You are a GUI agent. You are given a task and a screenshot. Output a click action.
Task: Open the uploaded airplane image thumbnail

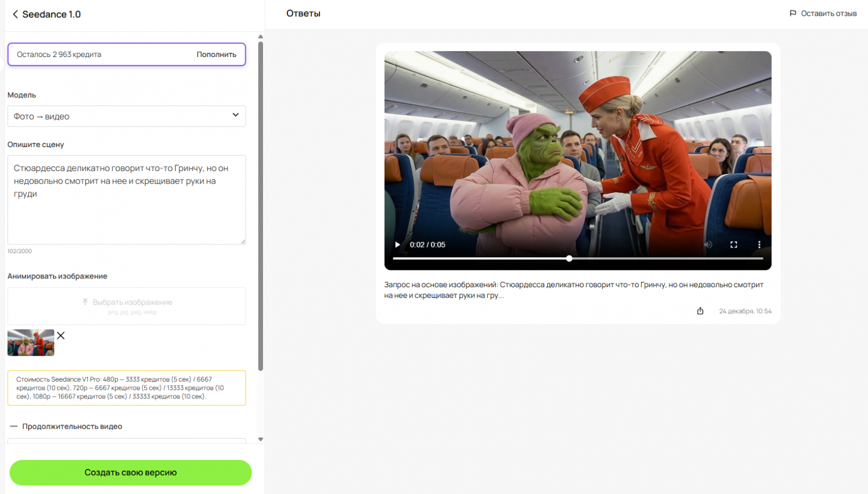pos(31,343)
